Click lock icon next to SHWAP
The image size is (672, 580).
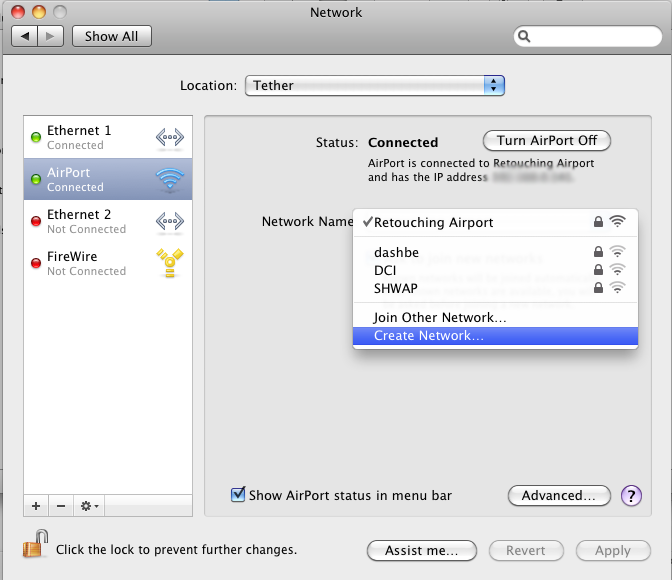pyautogui.click(x=598, y=288)
